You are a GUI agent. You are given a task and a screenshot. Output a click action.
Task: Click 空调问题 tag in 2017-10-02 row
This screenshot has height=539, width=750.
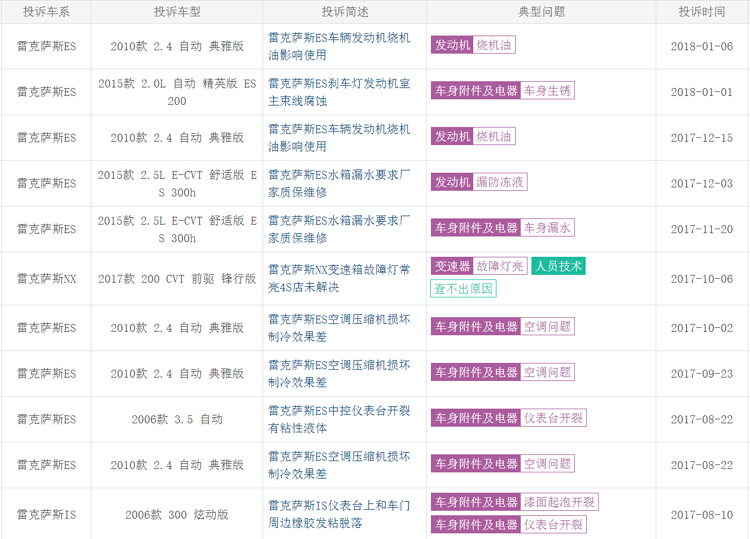click(x=547, y=327)
